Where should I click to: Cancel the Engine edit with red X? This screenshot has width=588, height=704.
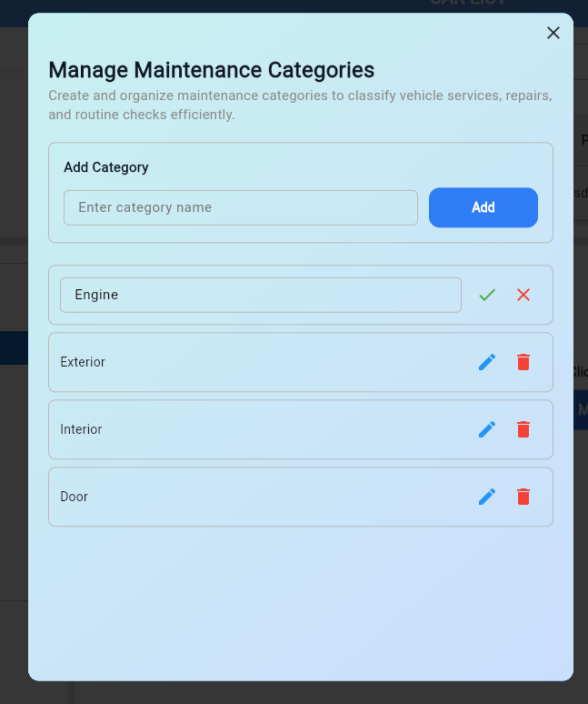pos(523,295)
